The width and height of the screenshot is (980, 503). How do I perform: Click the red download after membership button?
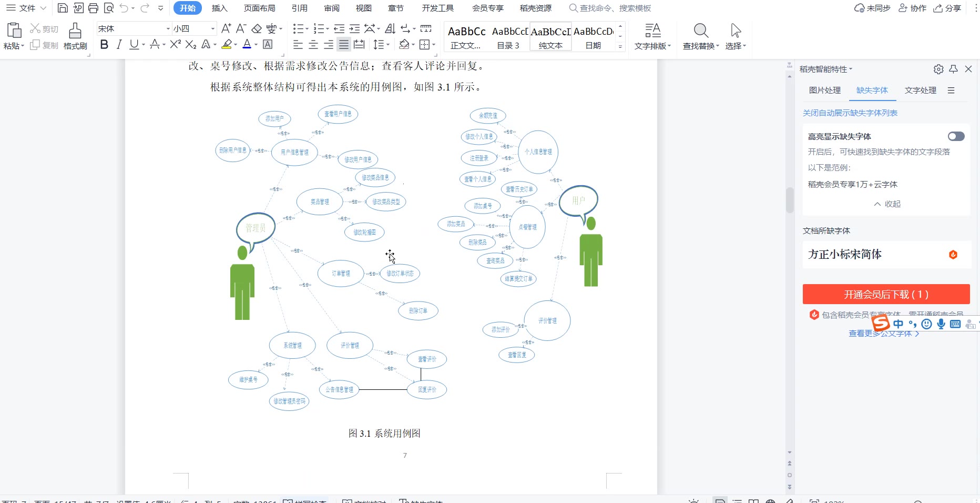pyautogui.click(x=886, y=294)
